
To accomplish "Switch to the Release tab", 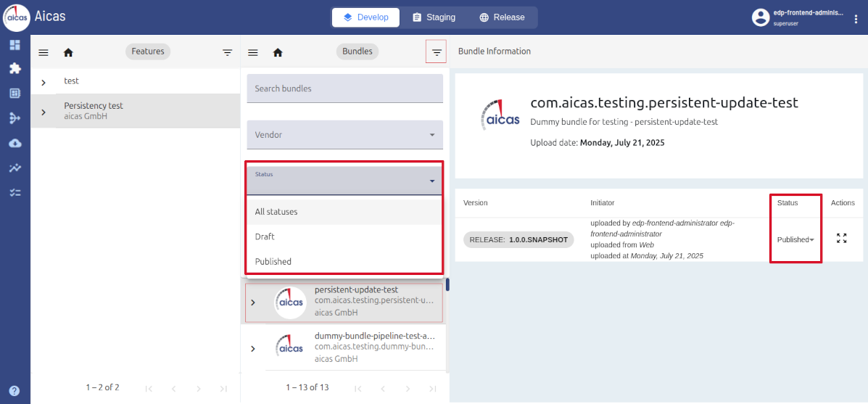I will (x=502, y=17).
